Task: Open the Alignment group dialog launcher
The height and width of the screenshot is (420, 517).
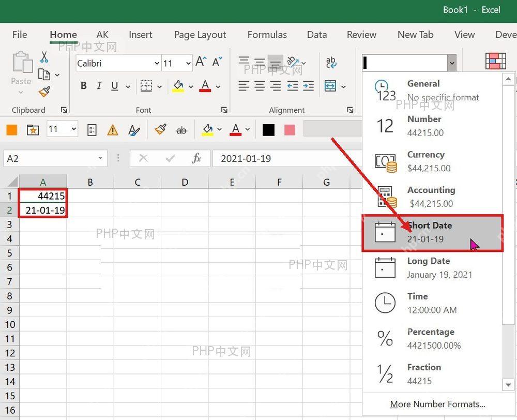Action: (350, 110)
